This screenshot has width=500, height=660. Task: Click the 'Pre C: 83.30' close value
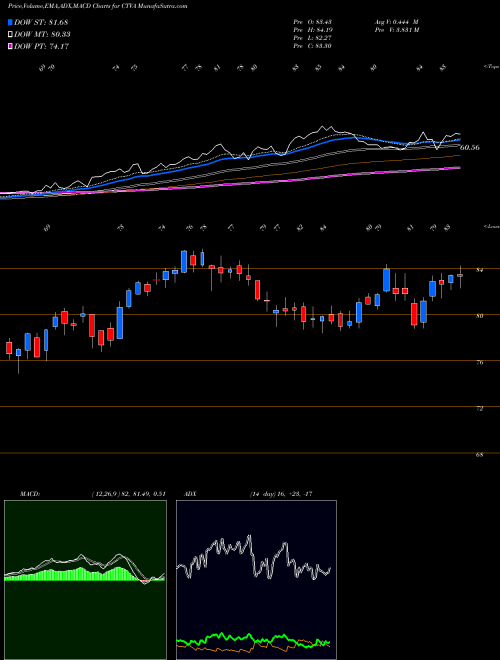click(313, 46)
